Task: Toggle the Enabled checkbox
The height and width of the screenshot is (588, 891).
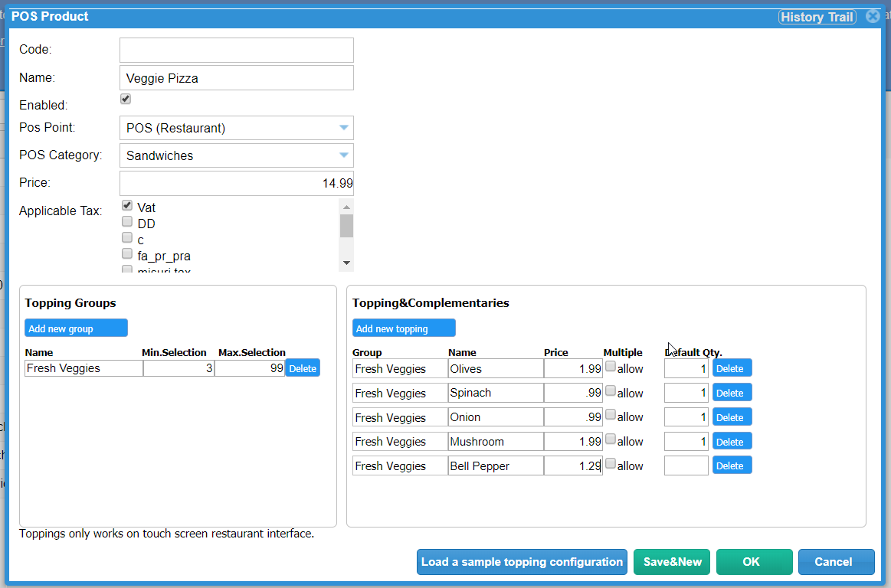Action: tap(126, 99)
